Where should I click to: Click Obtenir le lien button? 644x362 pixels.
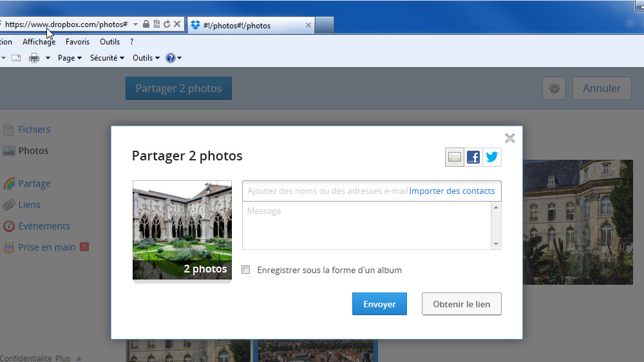coord(462,304)
